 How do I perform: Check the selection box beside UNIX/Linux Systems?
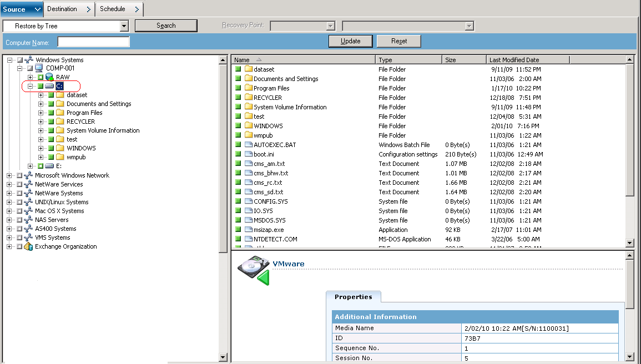click(x=18, y=201)
